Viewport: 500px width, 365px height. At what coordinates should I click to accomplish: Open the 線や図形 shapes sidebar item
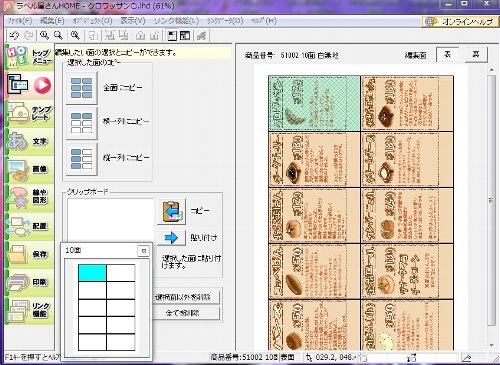point(29,197)
